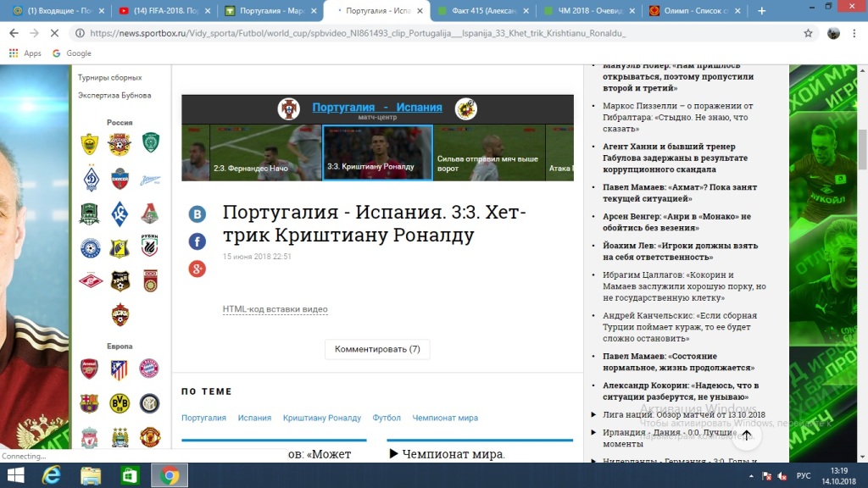This screenshot has width=868, height=488.
Task: Open the Krylia Sovetov club logo
Action: click(120, 214)
